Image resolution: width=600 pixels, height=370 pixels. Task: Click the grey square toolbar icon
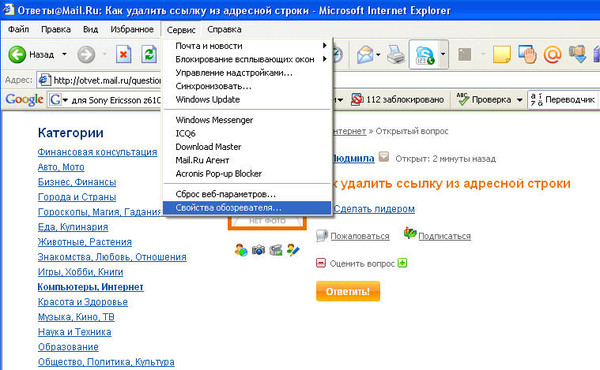[x=465, y=54]
